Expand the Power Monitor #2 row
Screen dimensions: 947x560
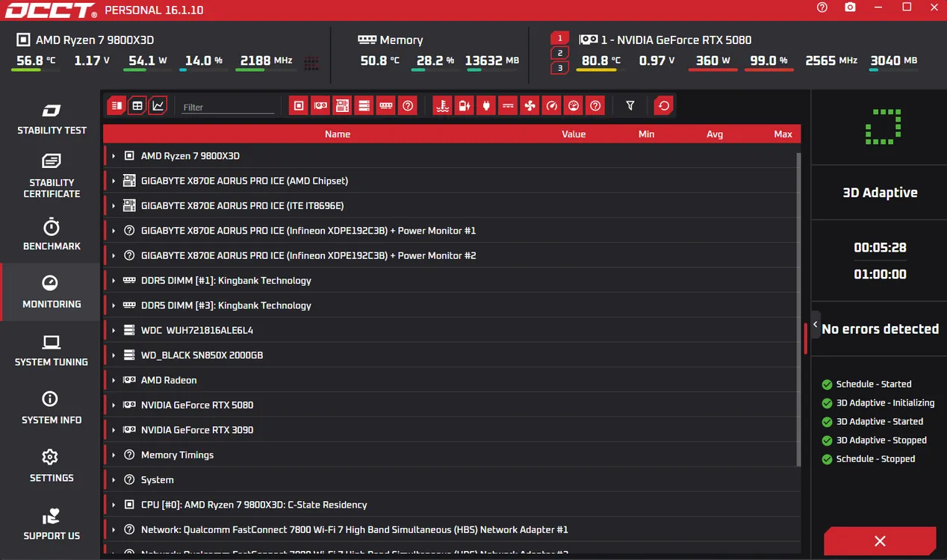pyautogui.click(x=114, y=255)
